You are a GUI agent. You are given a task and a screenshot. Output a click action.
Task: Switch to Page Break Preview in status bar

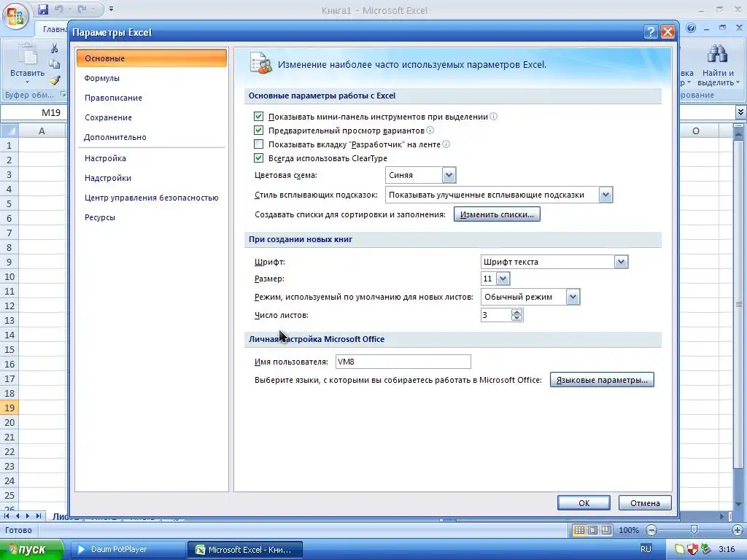point(606,530)
